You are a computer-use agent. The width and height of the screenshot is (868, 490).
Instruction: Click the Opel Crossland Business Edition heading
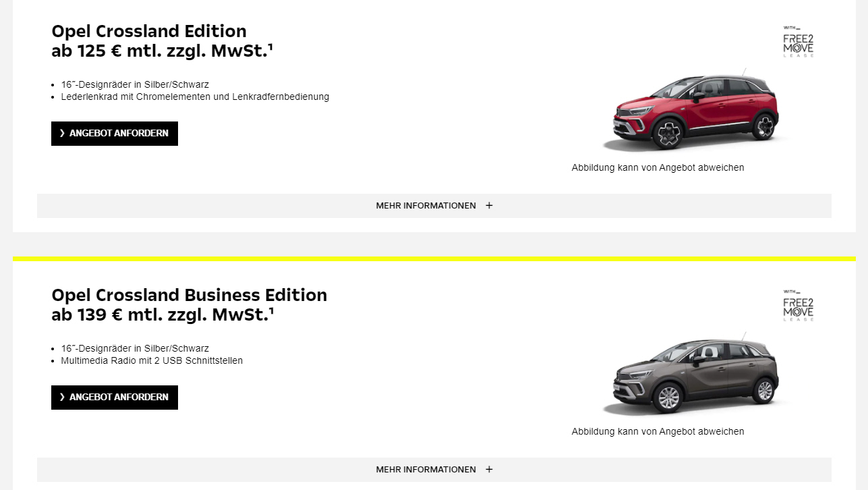click(x=189, y=295)
